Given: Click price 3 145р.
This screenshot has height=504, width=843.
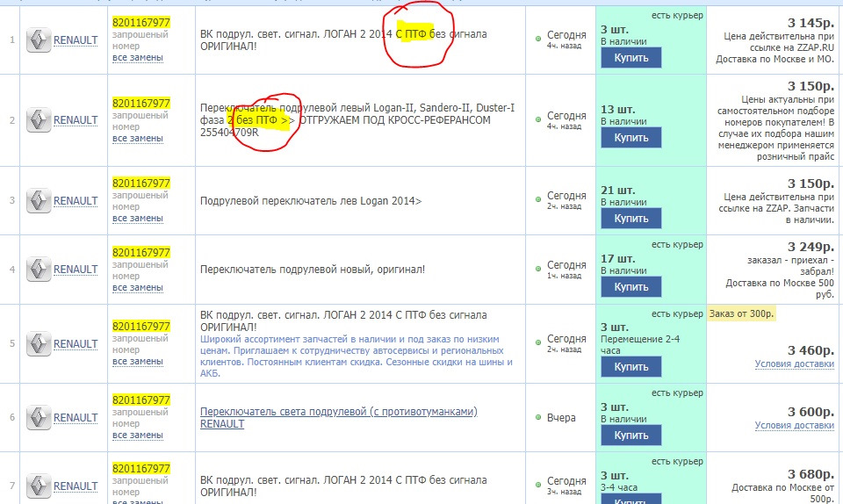Looking at the screenshot, I should [x=811, y=23].
